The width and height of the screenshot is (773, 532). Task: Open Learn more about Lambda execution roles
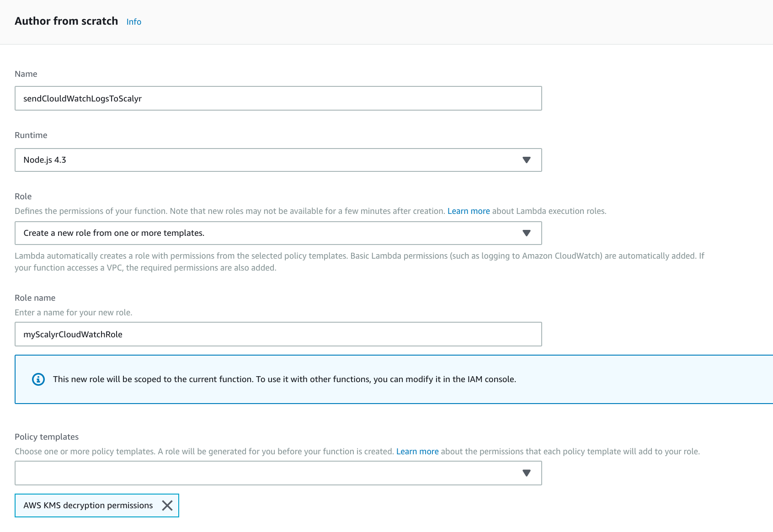coord(469,211)
